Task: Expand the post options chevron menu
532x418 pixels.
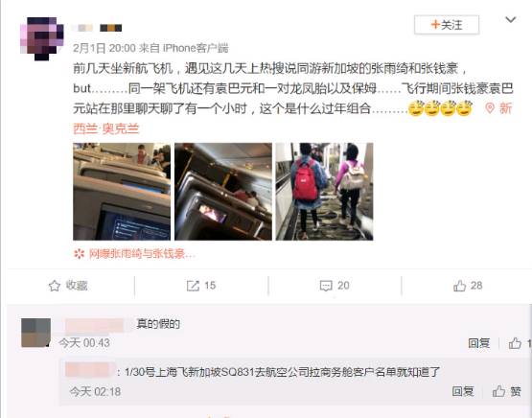Action: point(511,20)
